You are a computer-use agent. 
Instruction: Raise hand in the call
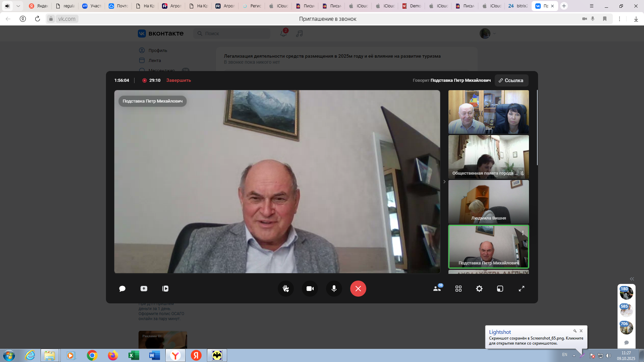tap(286, 289)
